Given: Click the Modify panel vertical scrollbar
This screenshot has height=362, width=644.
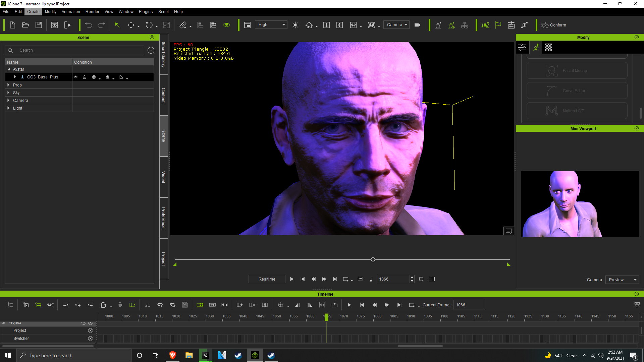Looking at the screenshot, I should (641, 113).
